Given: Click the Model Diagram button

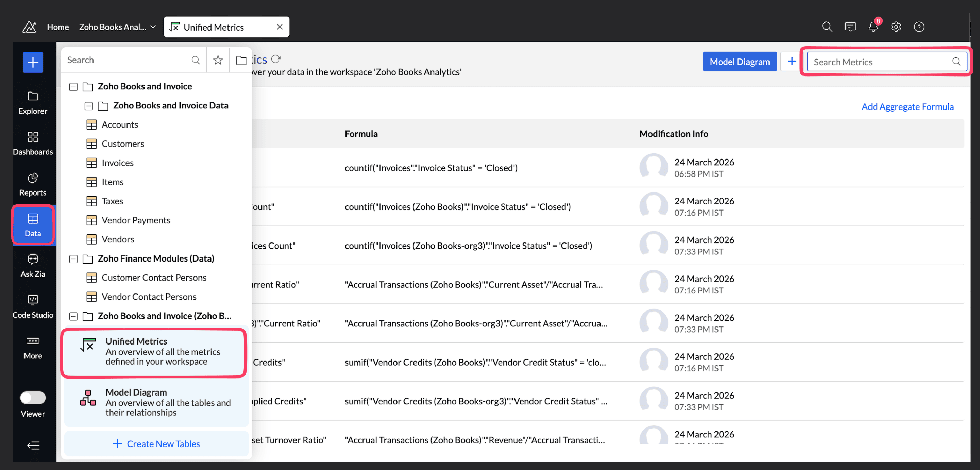Looking at the screenshot, I should tap(739, 62).
